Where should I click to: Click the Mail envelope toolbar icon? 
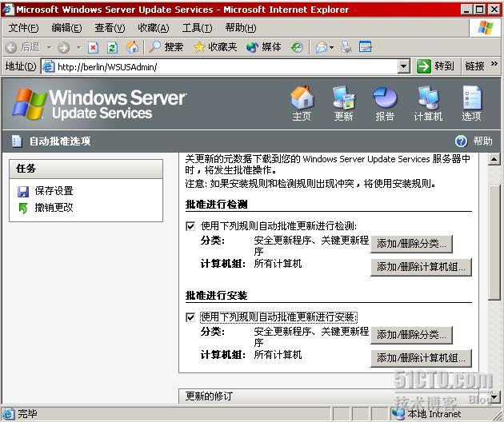click(321, 47)
